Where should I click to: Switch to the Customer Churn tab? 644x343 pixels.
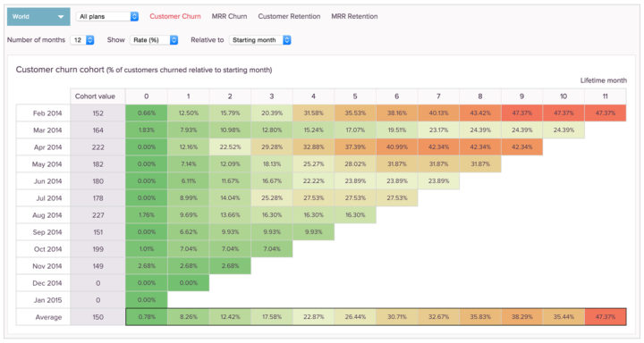coord(175,16)
